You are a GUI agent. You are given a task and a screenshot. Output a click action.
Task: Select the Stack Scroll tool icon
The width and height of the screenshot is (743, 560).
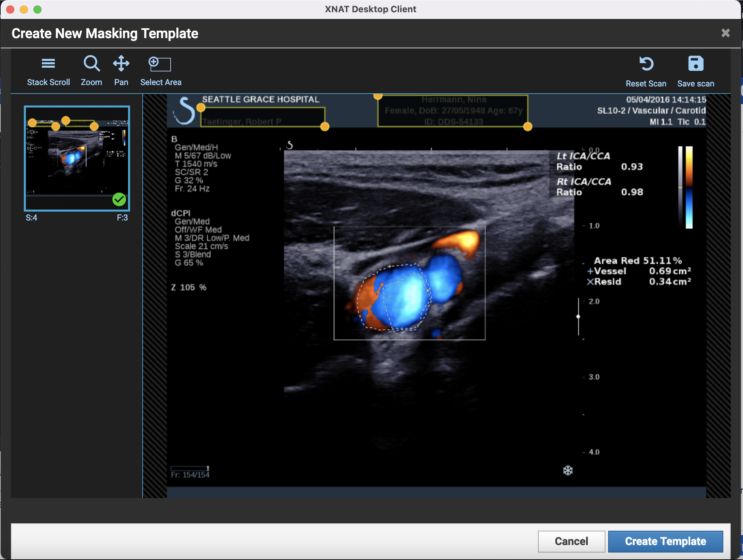tap(48, 64)
